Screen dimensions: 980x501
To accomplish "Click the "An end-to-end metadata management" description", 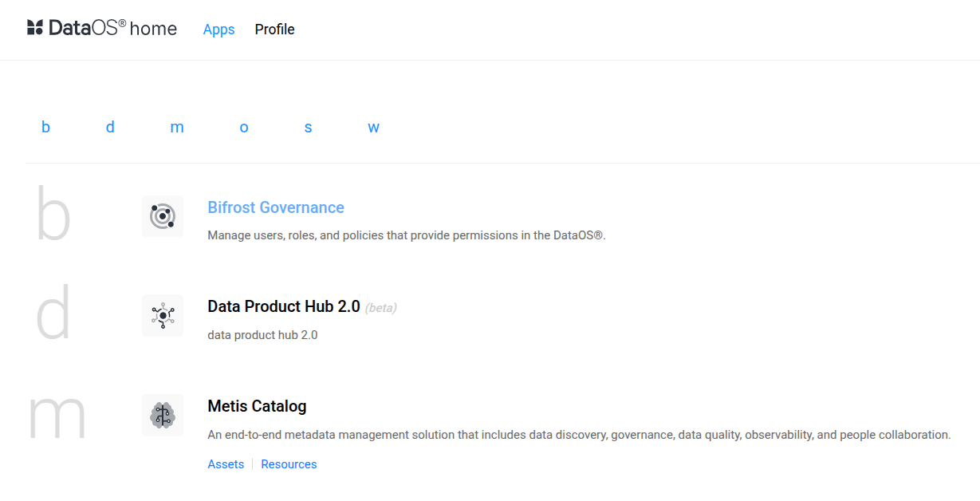I will (x=579, y=435).
